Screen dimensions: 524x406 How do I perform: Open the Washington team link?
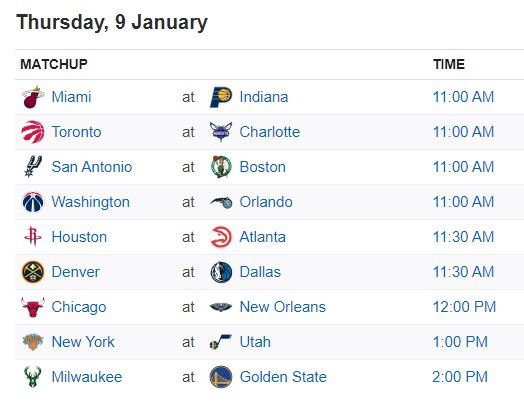(x=91, y=202)
